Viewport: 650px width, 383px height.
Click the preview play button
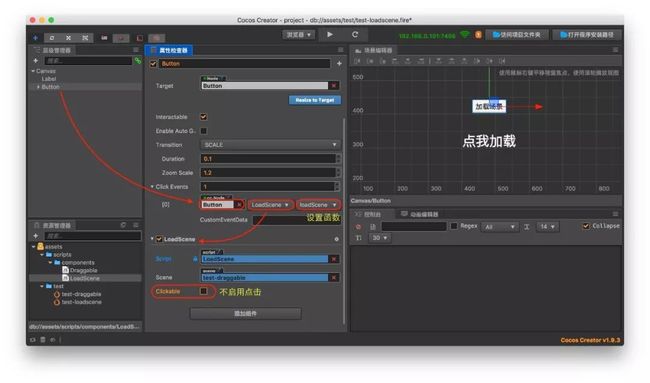pyautogui.click(x=330, y=34)
